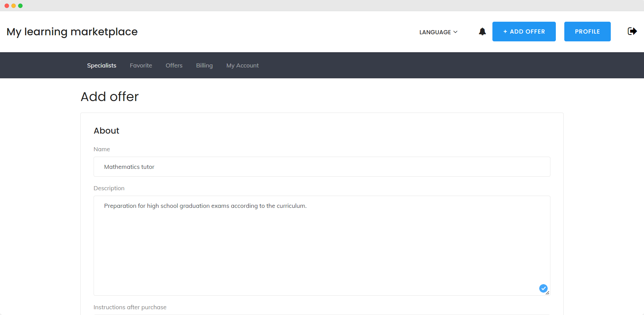644x315 pixels.
Task: Go to the Specialists tab
Action: point(102,65)
